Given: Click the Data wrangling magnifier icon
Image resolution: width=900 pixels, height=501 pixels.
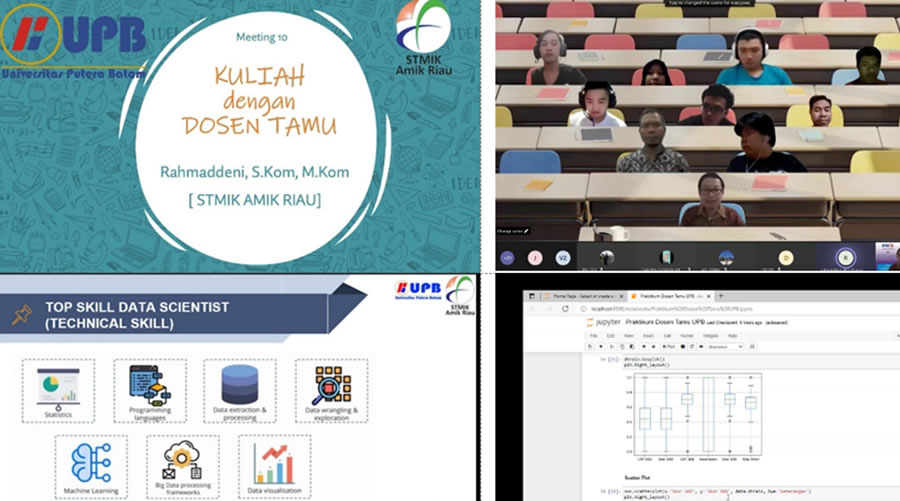Looking at the screenshot, I should click(x=331, y=384).
